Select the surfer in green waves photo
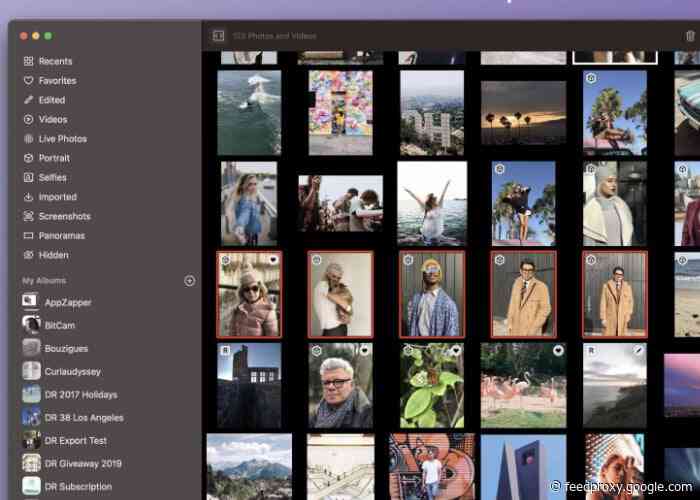The image size is (700, 500). [249, 112]
